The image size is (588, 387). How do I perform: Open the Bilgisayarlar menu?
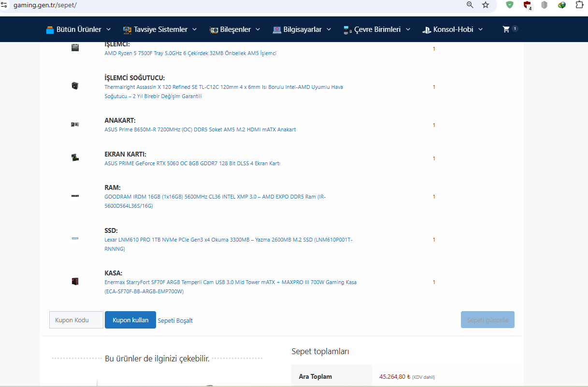[x=302, y=29]
